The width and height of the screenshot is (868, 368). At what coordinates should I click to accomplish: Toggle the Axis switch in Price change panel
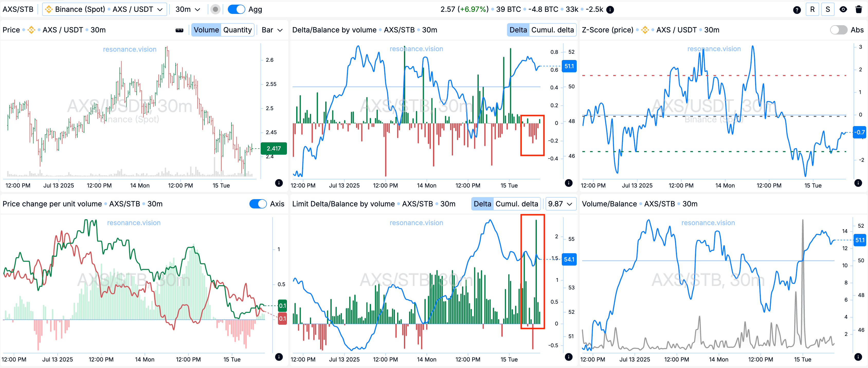[x=258, y=204]
